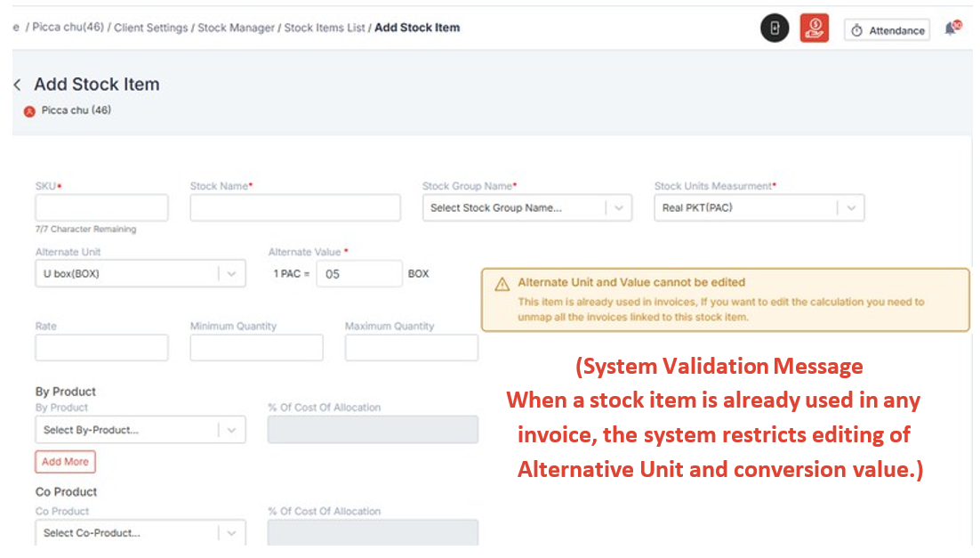This screenshot has width=980, height=558.
Task: Open the Alternate Unit dropdown
Action: pos(141,274)
